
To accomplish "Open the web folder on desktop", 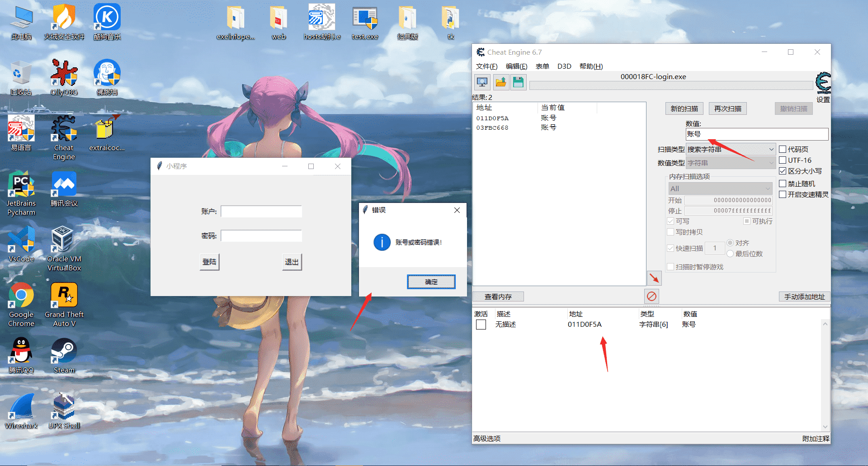I will tap(278, 23).
